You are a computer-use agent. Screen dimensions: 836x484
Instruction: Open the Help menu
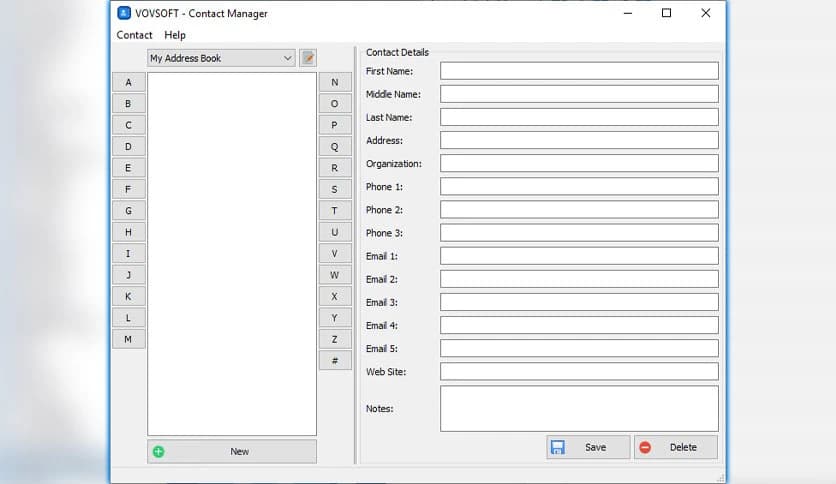click(x=175, y=35)
